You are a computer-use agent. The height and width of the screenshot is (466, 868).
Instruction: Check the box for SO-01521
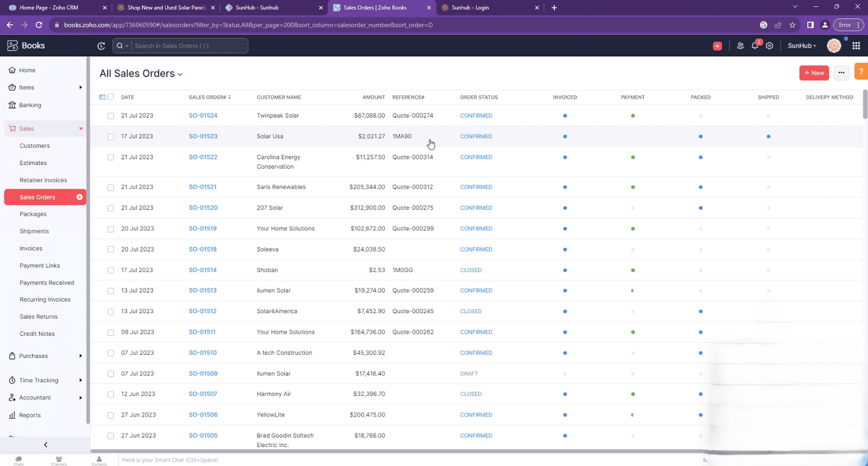[x=111, y=187]
